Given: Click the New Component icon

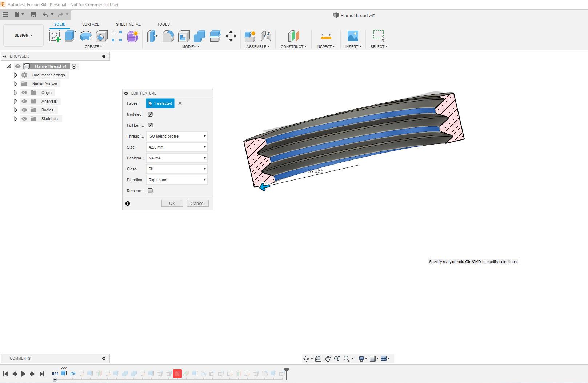Looking at the screenshot, I should point(250,36).
